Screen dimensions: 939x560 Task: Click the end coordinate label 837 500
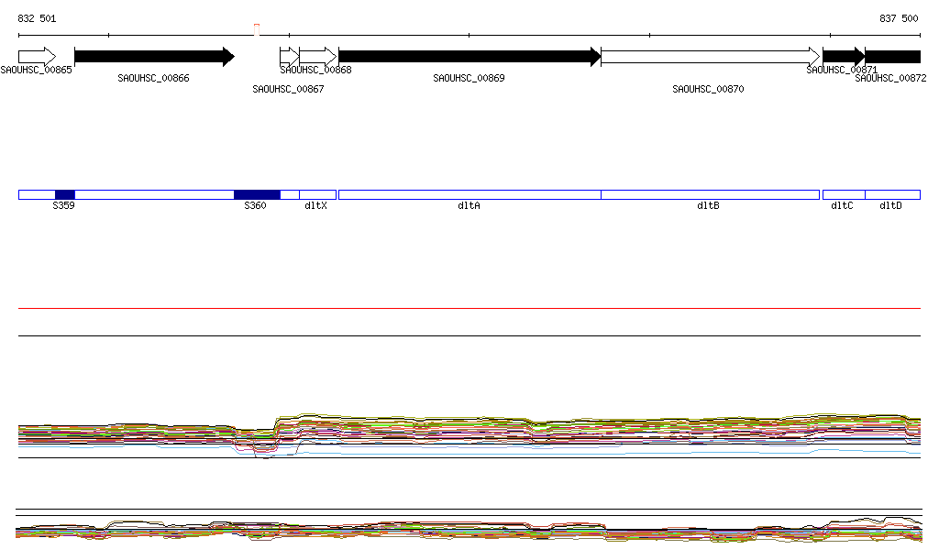(x=899, y=18)
